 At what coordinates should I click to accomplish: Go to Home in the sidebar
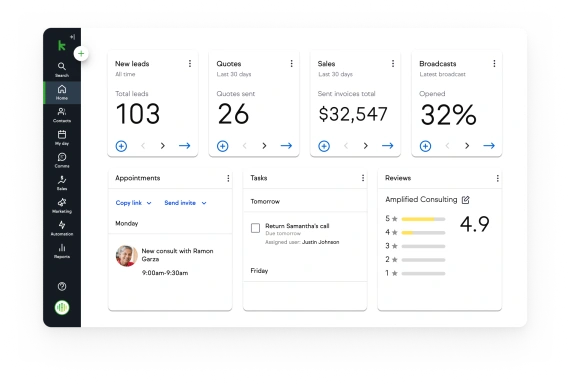click(62, 92)
